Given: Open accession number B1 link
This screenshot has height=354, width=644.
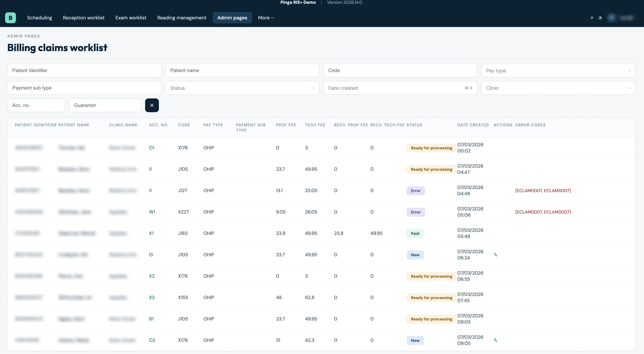Looking at the screenshot, I should tap(151, 319).
